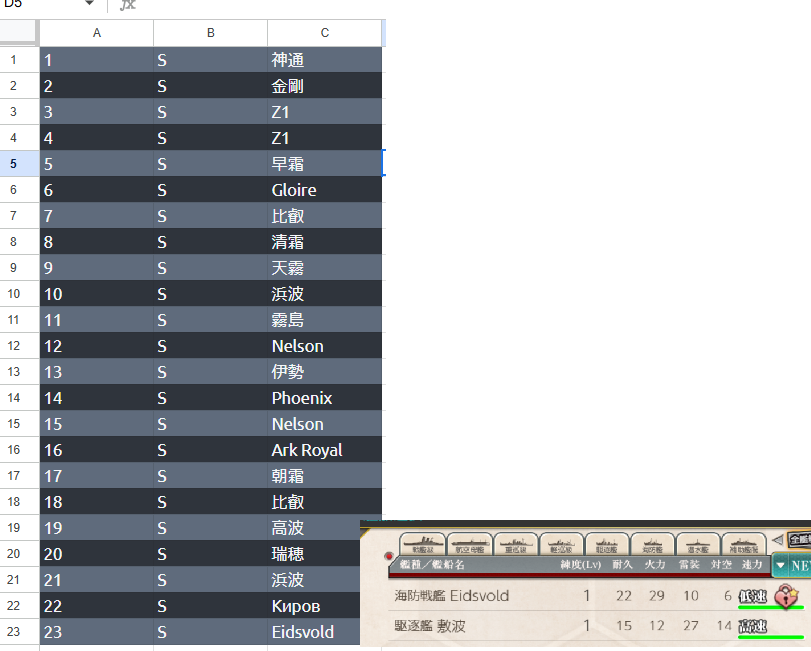Select the destroyer (駆逐艦) filter tab
Viewport: 811px width, 651px height.
point(608,543)
